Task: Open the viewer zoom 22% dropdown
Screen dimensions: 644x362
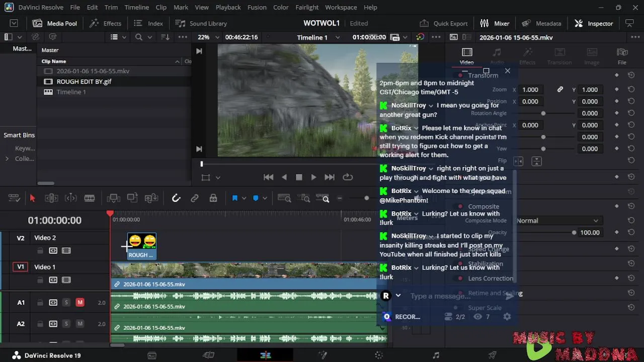Action: point(208,37)
